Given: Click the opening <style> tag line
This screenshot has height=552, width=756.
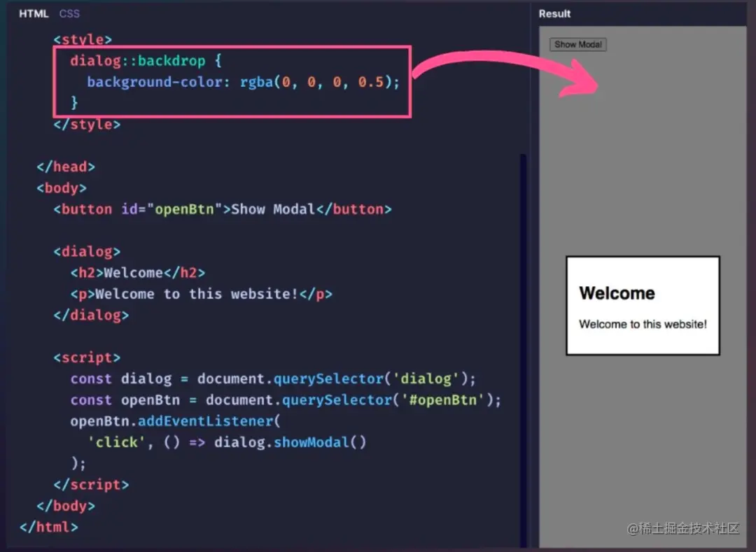Looking at the screenshot, I should pos(83,39).
